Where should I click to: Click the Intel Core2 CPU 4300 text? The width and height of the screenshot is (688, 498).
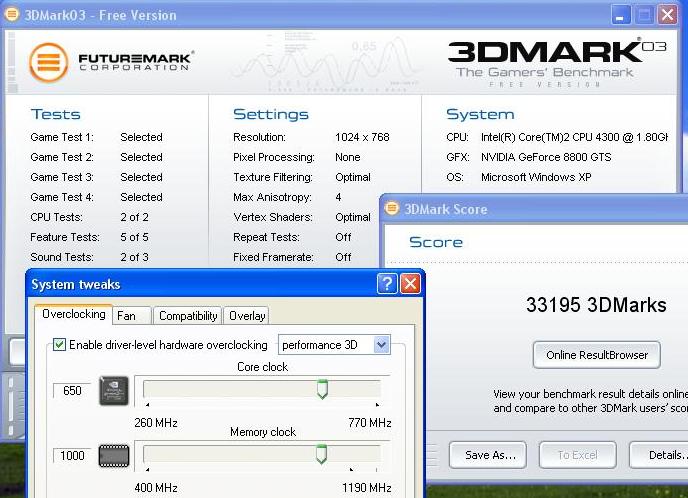(x=574, y=137)
